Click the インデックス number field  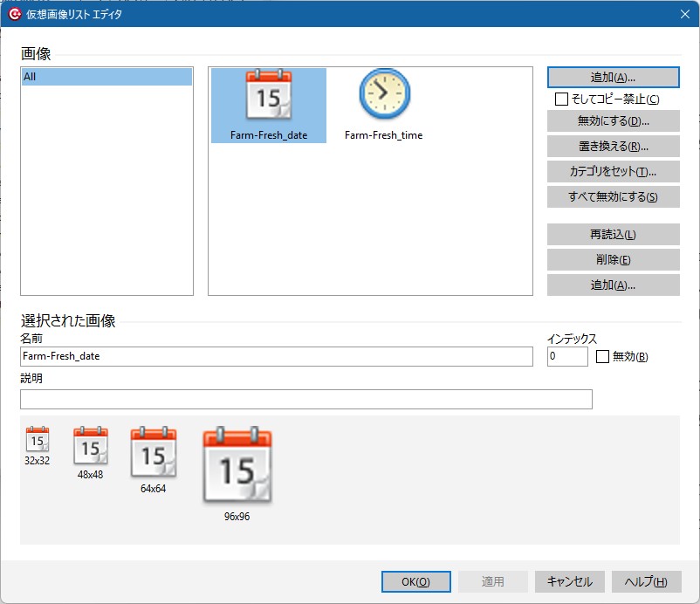pos(566,356)
